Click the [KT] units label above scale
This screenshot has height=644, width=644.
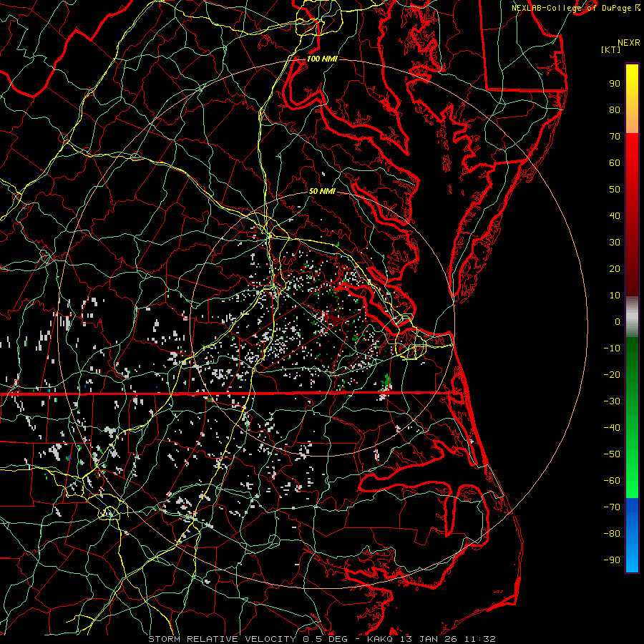tap(610, 49)
